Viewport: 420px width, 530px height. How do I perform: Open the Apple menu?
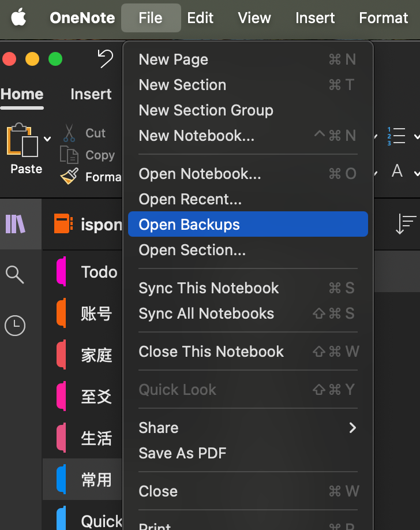click(x=19, y=18)
